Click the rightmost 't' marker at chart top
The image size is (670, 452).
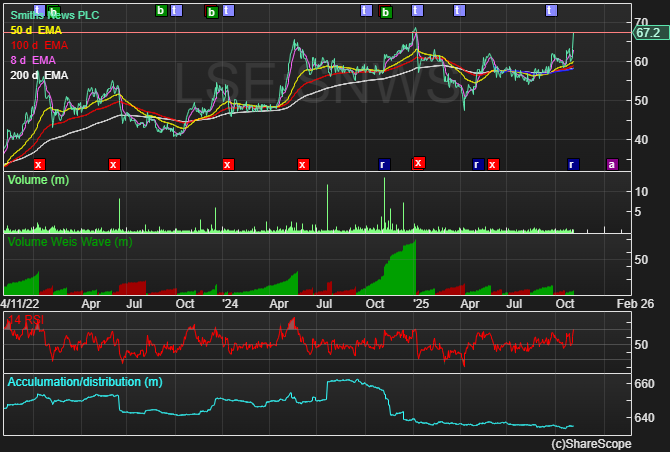(x=550, y=10)
